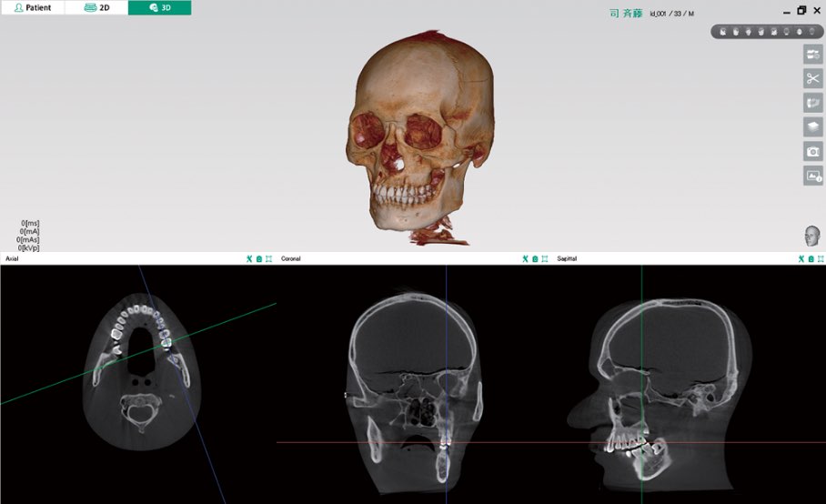Open the image info gallery icon
Screen dimensions: 826x504
coord(812,176)
